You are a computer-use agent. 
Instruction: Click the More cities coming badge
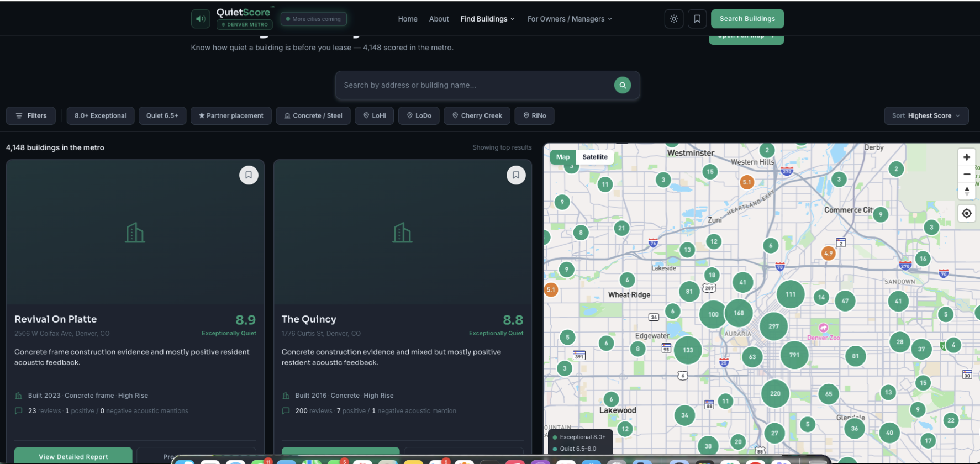[314, 19]
